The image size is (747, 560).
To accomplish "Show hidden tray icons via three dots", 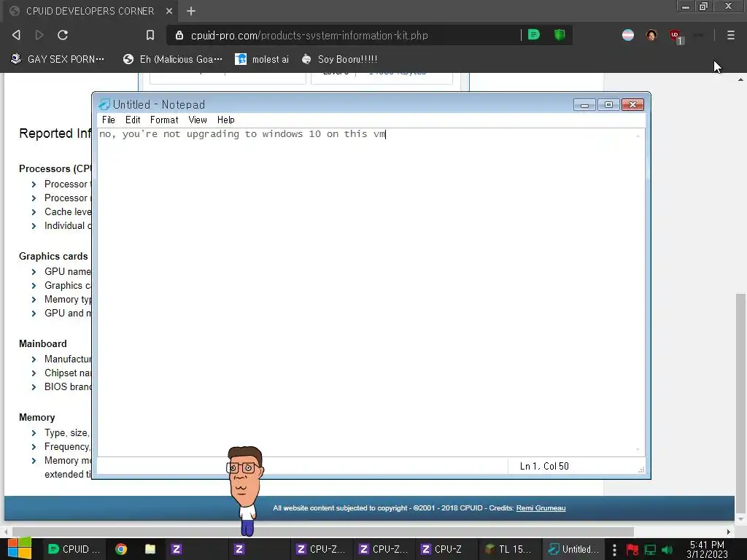I will [614, 550].
